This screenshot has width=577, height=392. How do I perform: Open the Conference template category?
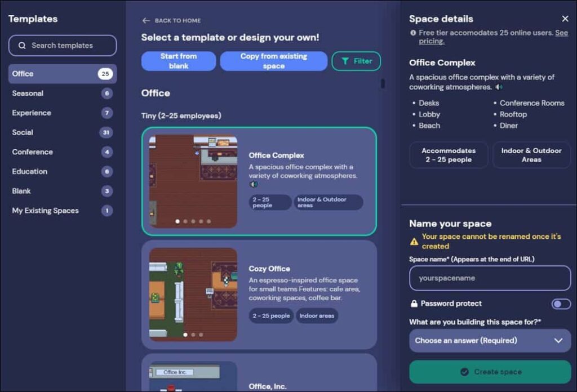point(62,152)
